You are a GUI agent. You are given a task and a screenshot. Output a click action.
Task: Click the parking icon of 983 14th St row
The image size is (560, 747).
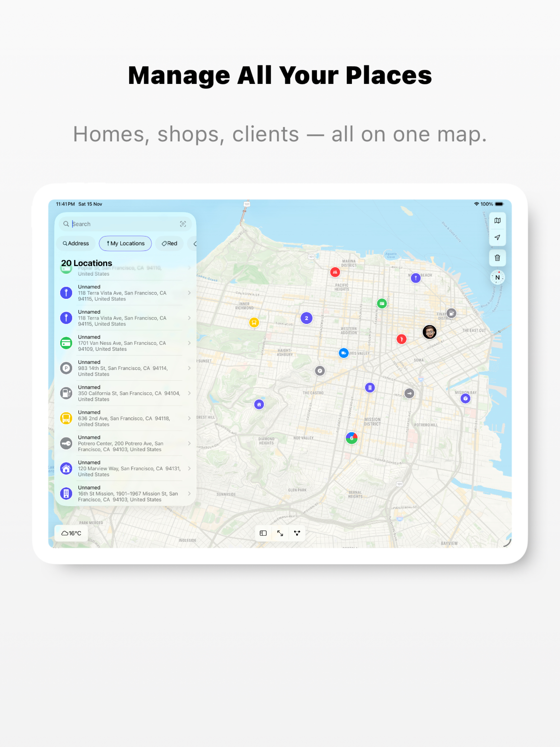[66, 368]
